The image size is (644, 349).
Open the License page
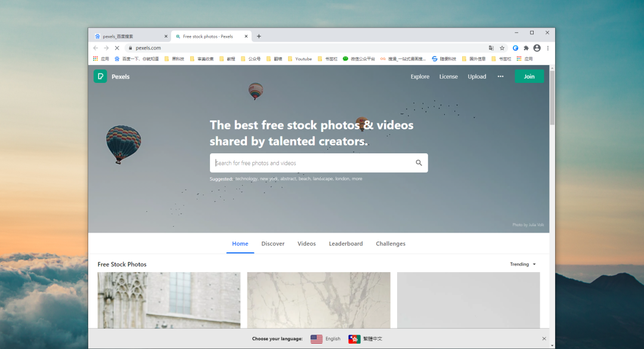pyautogui.click(x=448, y=76)
